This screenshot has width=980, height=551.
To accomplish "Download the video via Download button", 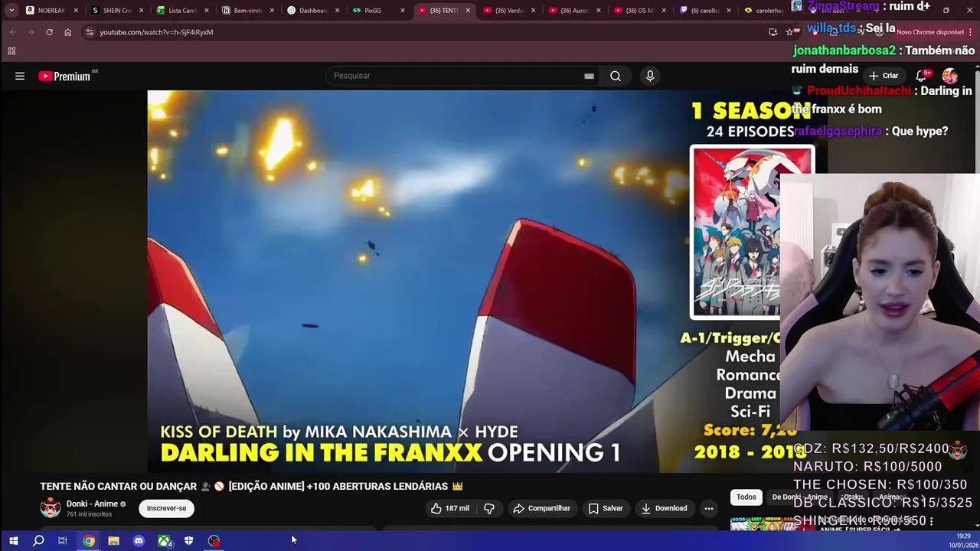I will pyautogui.click(x=664, y=508).
